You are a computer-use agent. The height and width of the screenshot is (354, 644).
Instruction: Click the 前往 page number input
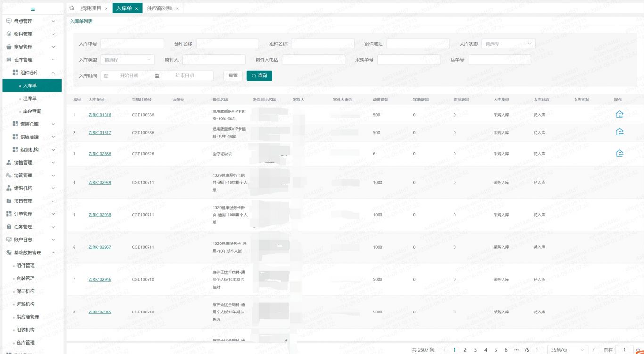tap(625, 350)
